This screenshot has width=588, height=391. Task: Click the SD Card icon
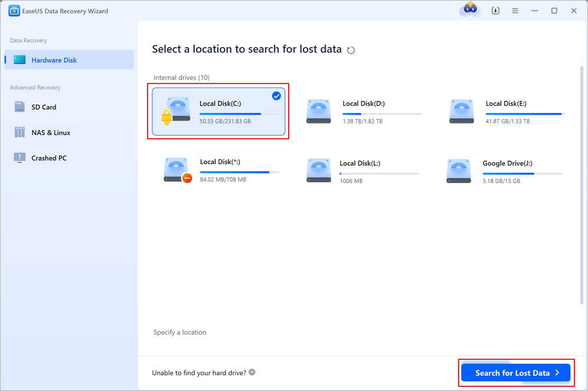coord(19,107)
